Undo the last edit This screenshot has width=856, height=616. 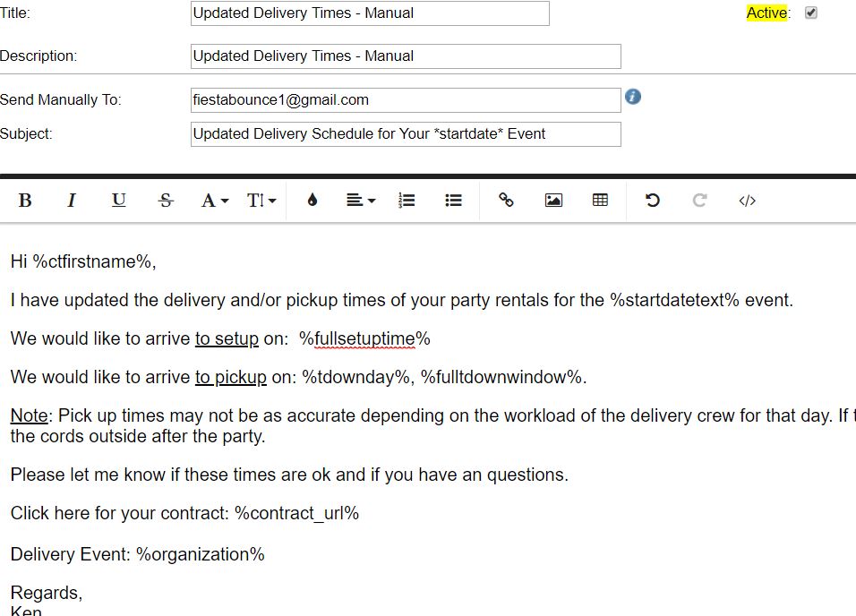pyautogui.click(x=653, y=201)
